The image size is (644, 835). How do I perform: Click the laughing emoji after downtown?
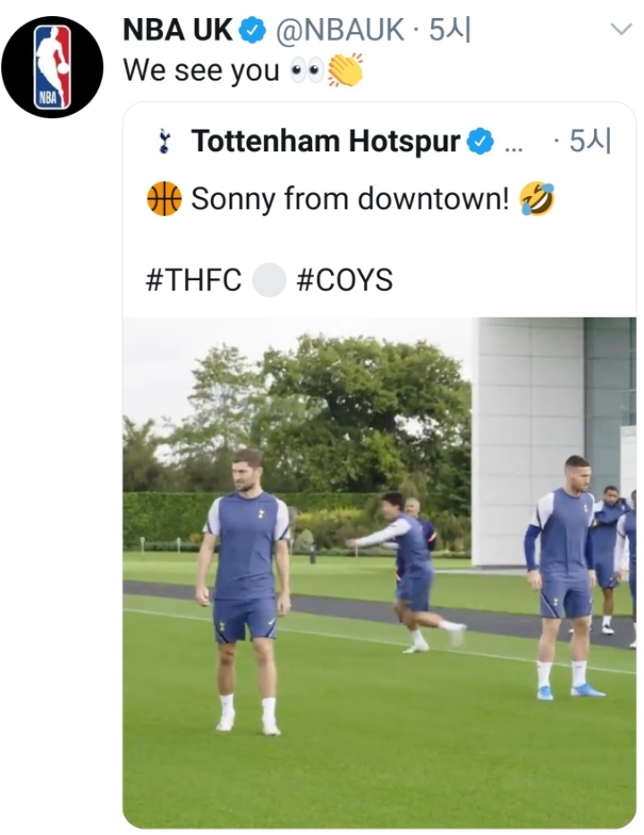[x=536, y=199]
